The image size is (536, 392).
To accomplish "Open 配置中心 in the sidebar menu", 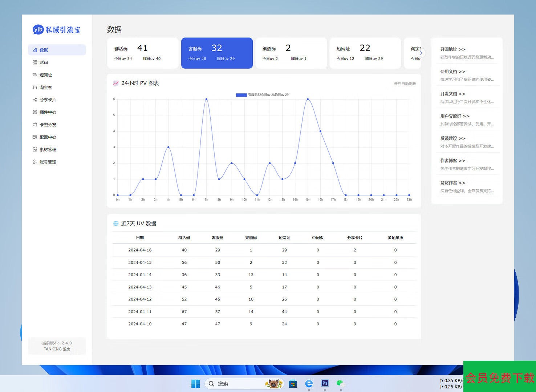I will (x=48, y=137).
